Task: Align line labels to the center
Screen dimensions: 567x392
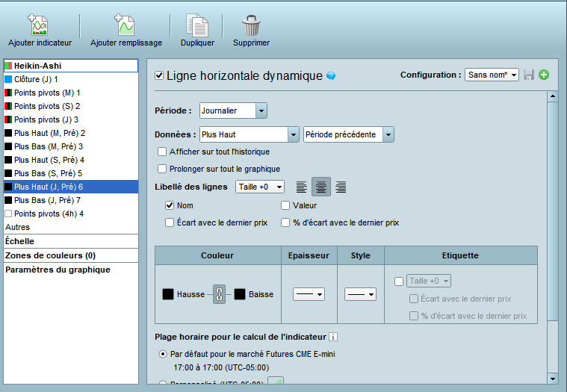Action: pyautogui.click(x=321, y=187)
